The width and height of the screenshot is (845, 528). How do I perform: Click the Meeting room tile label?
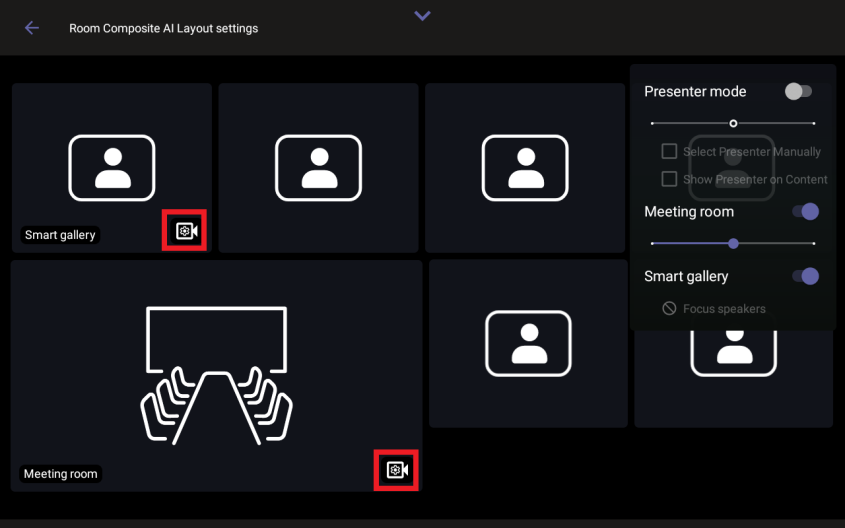point(61,474)
